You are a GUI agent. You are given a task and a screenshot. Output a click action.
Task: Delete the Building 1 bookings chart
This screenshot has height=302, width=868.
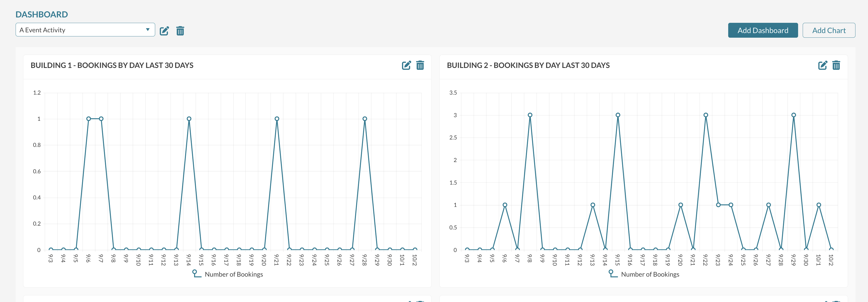pyautogui.click(x=420, y=65)
